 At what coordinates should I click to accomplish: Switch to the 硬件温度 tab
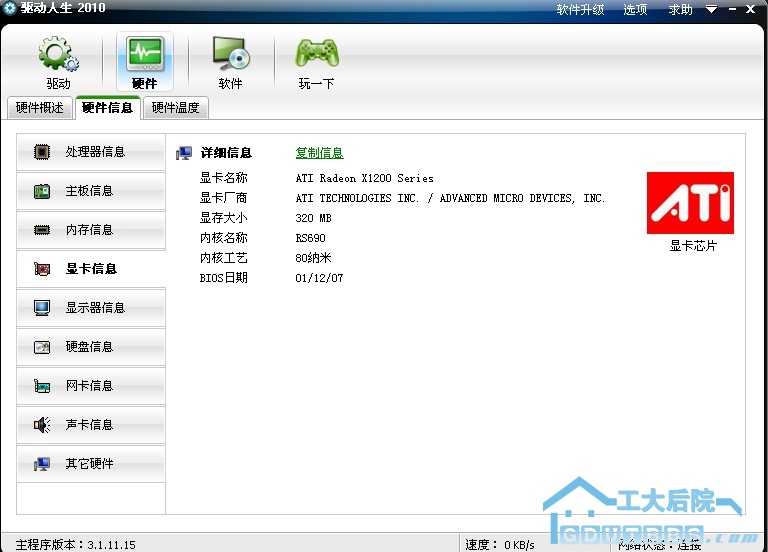tap(175, 108)
